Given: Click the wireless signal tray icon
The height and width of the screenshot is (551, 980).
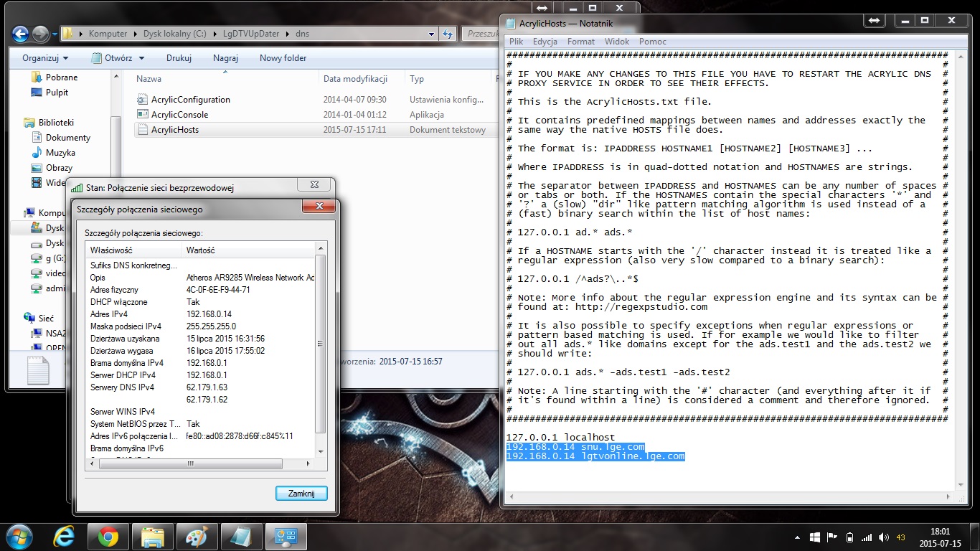Looking at the screenshot, I should 867,537.
